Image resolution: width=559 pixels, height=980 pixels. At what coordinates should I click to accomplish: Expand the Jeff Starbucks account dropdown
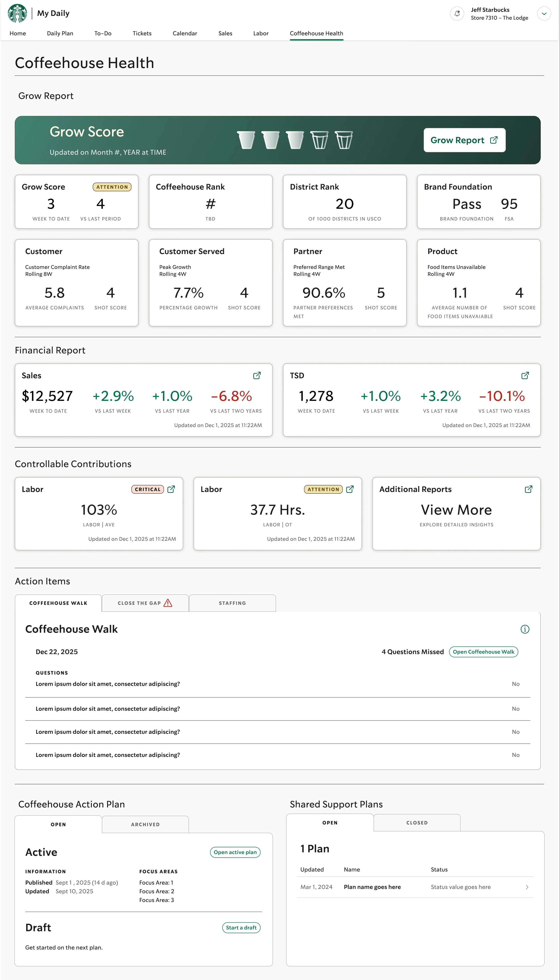[544, 13]
